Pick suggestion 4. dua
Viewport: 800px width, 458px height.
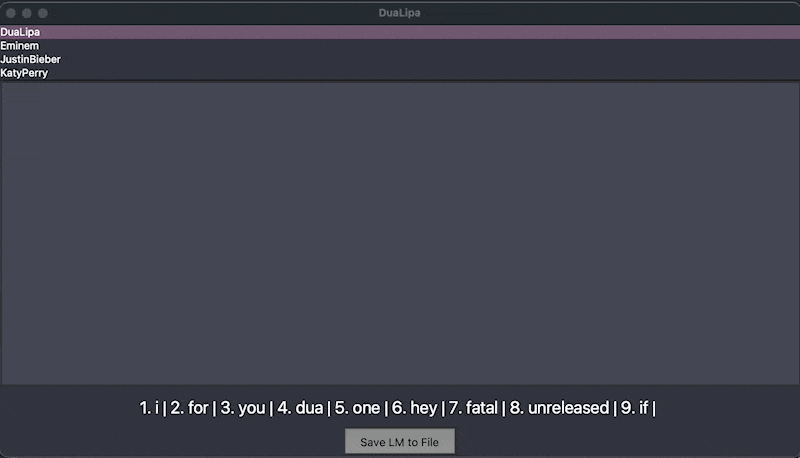point(300,408)
